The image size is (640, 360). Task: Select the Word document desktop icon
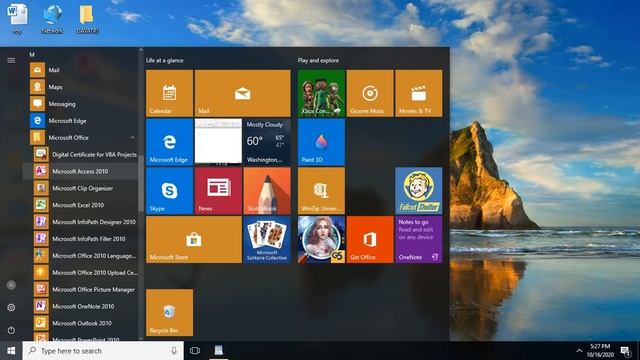[17, 18]
